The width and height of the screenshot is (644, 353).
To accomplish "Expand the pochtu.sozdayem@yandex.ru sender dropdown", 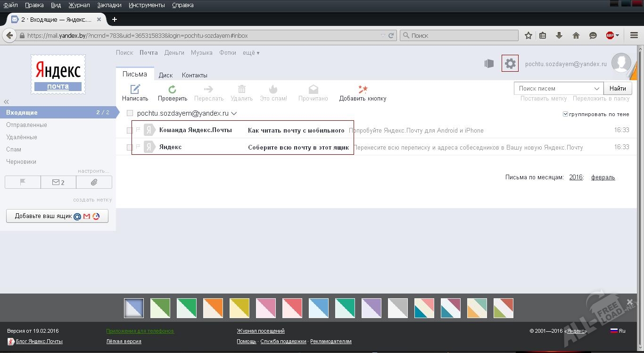I will point(234,113).
